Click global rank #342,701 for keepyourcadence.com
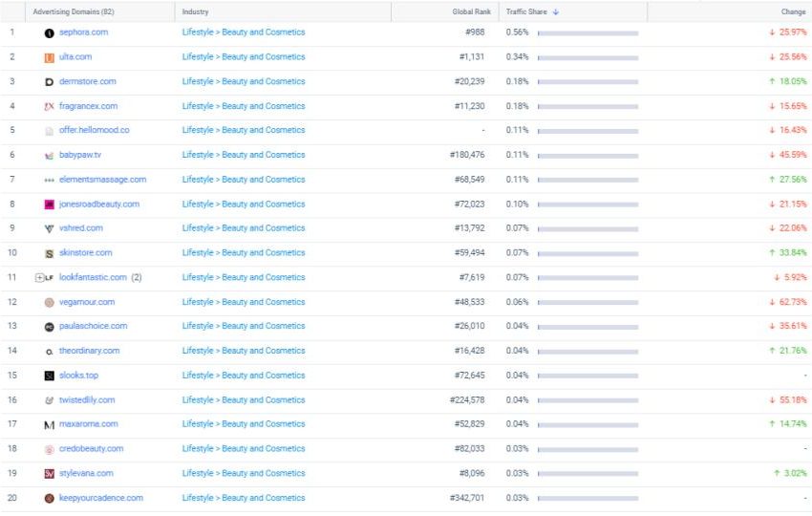 point(467,498)
